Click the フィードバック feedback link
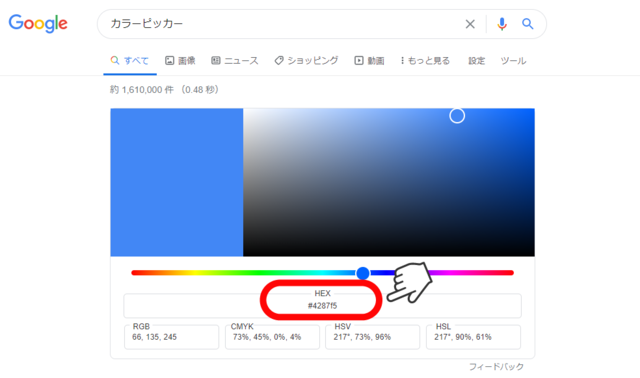Screen dimensions: 640x378 496,367
